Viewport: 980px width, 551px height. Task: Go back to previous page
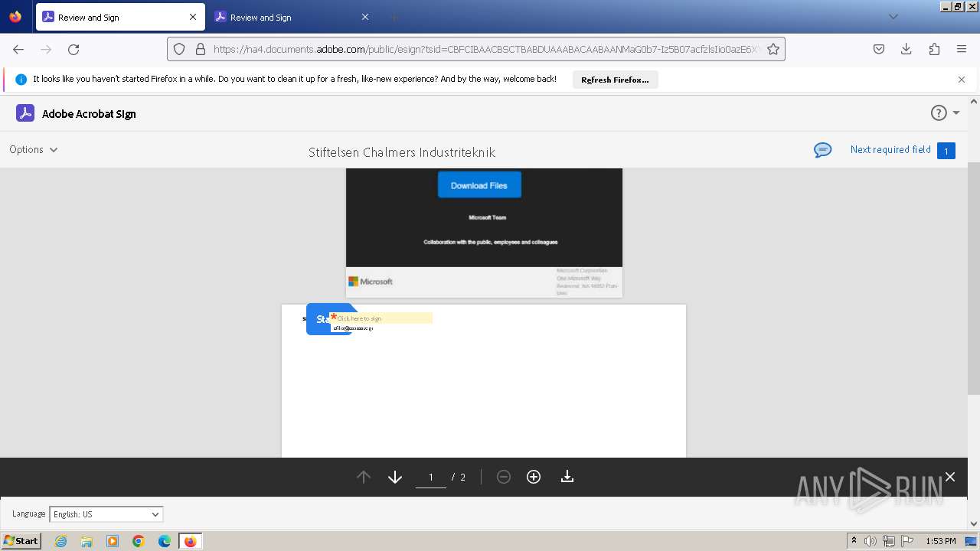click(18, 49)
